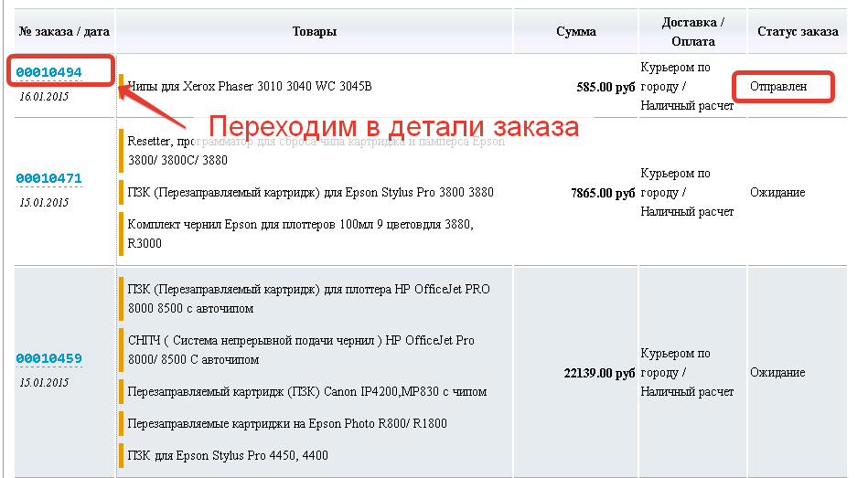This screenshot has height=478, width=868.
Task: Select Перезаправляемый картридж Canon IP4200 item
Action: point(306,392)
